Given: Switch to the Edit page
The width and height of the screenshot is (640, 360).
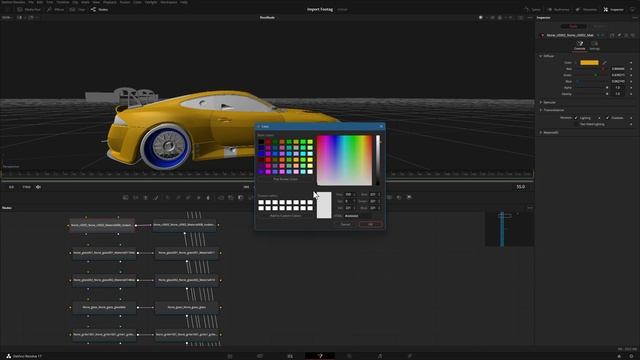Looking at the screenshot, I should 290,356.
